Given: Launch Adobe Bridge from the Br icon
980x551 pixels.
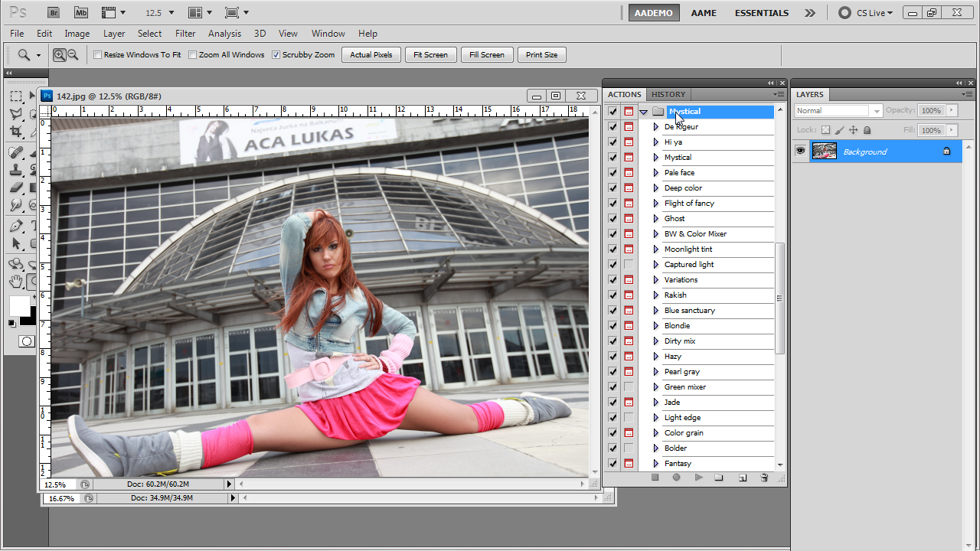Looking at the screenshot, I should (x=53, y=13).
